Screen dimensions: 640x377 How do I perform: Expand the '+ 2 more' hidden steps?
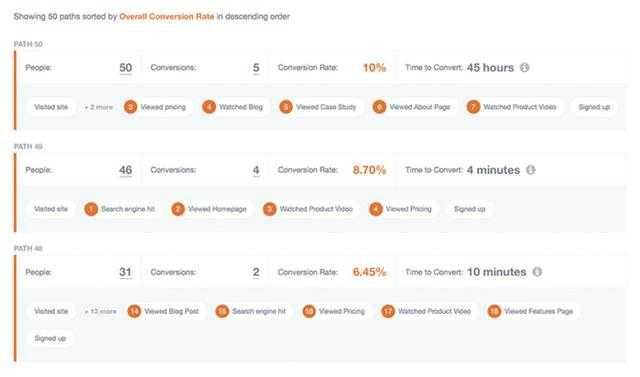pyautogui.click(x=98, y=107)
